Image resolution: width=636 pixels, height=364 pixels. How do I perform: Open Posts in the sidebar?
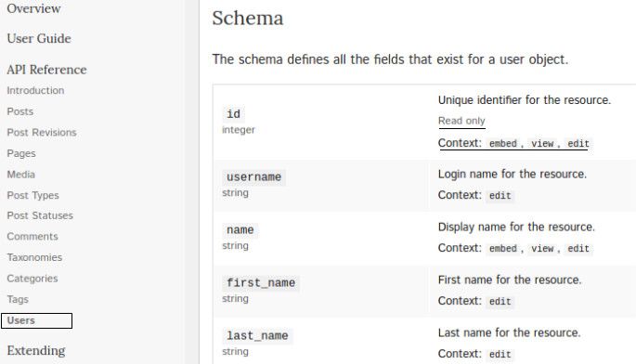19,111
